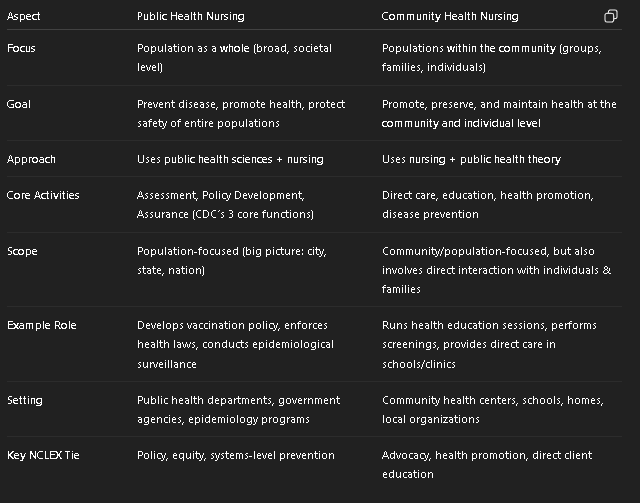Select the Setting row label
Screen dimensions: 640x503
[x=24, y=400]
